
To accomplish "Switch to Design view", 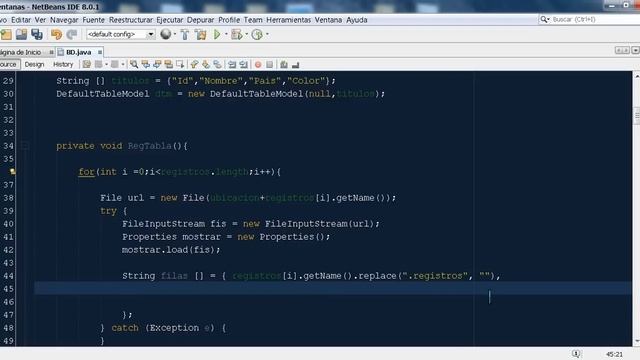I will 34,64.
